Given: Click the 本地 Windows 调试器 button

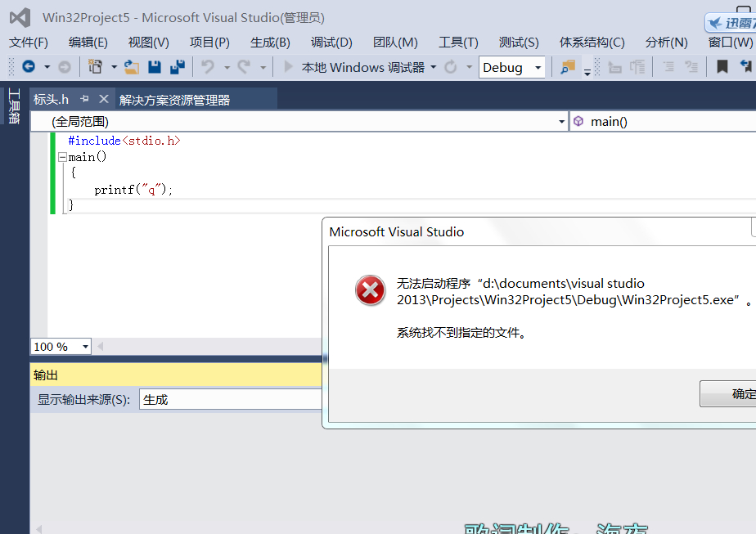Looking at the screenshot, I should tap(362, 67).
